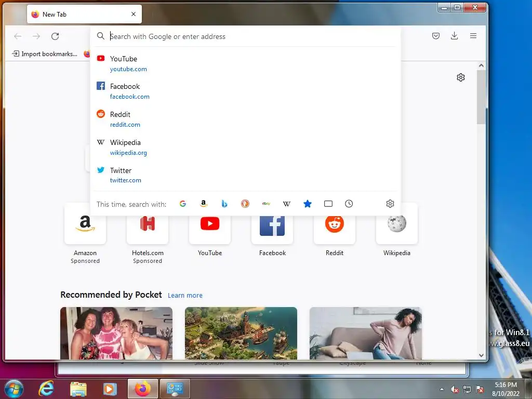This screenshot has height=399, width=532.
Task: Open Pocket story with harbor village game image
Action: click(241, 333)
